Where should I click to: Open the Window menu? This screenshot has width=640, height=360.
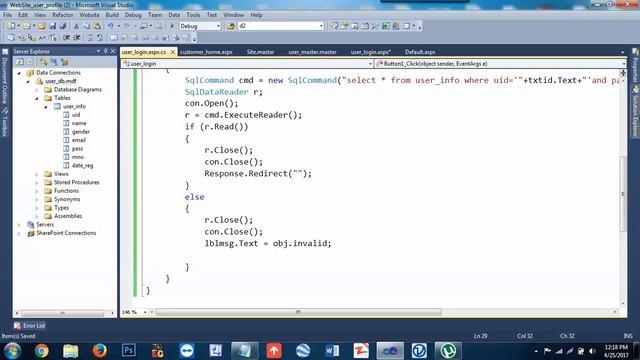pos(233,15)
